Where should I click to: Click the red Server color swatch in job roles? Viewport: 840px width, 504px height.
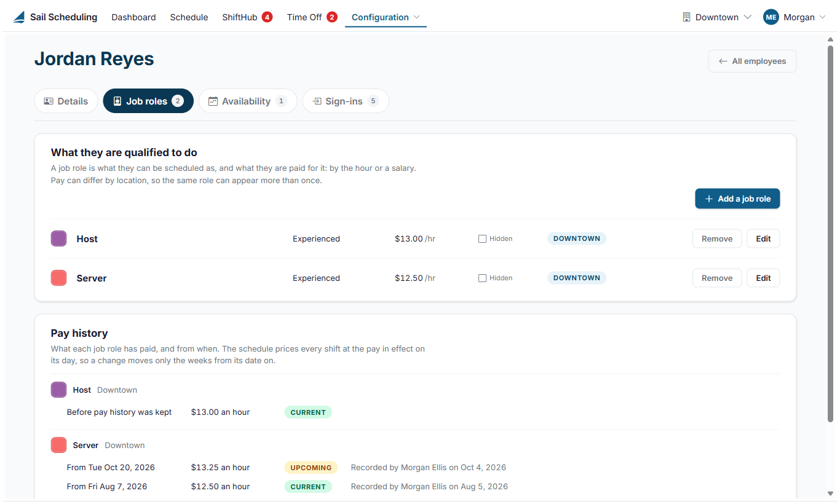tap(58, 278)
